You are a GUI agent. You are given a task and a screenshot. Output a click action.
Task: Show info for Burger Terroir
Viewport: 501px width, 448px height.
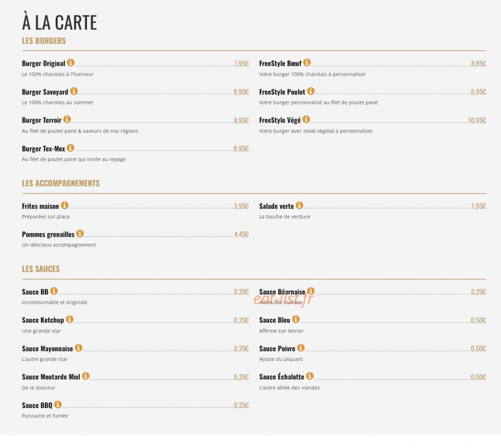(67, 119)
